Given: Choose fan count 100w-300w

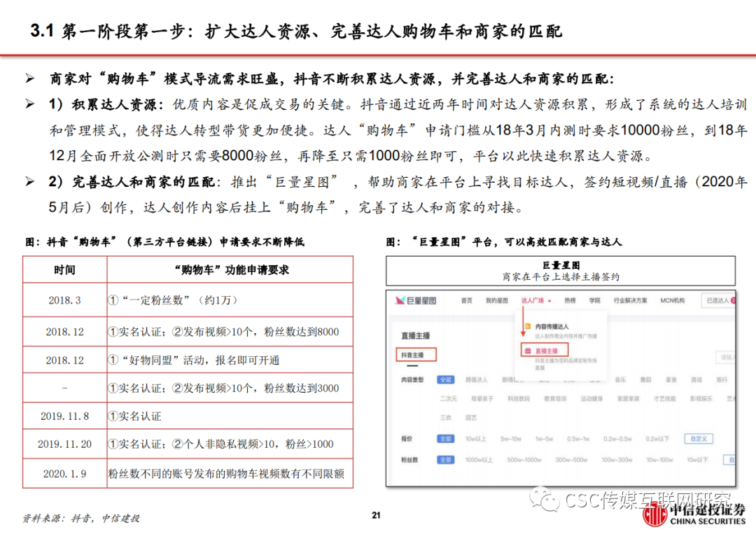Looking at the screenshot, I should click(x=617, y=460).
